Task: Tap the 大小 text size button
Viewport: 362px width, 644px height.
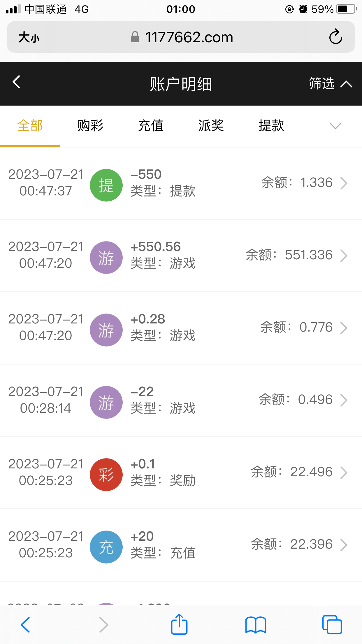Action: coord(29,37)
